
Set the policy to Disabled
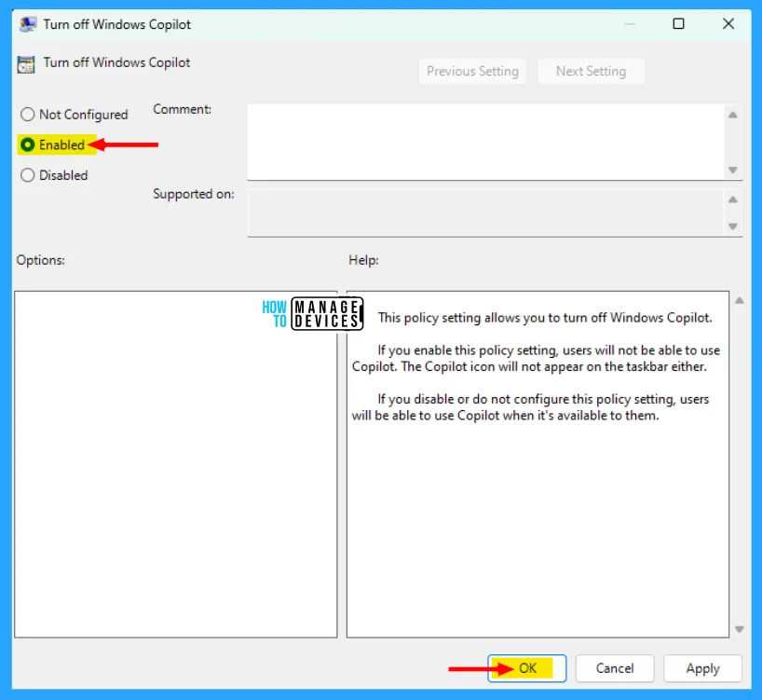28,175
